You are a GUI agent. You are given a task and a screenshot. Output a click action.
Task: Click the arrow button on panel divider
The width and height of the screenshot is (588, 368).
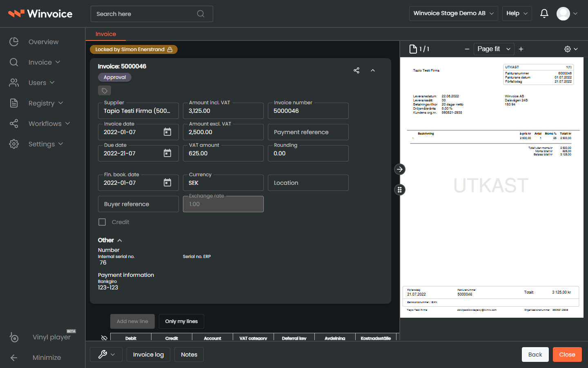(400, 169)
